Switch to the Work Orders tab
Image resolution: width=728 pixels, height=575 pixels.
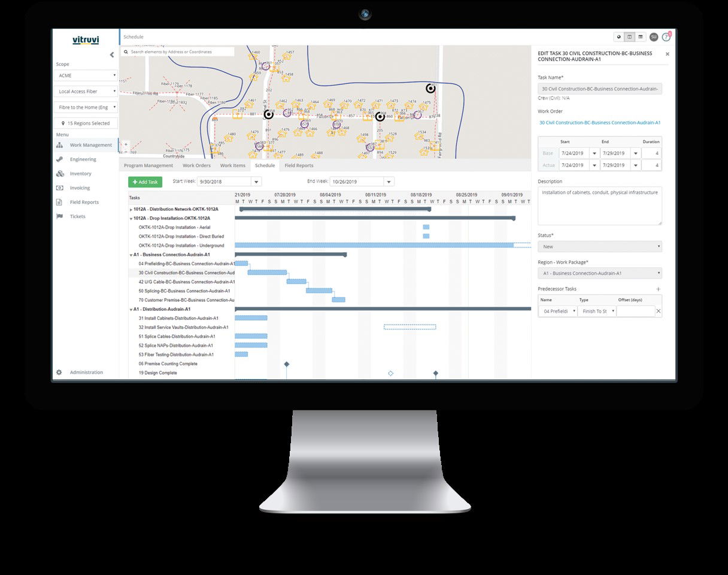point(196,165)
